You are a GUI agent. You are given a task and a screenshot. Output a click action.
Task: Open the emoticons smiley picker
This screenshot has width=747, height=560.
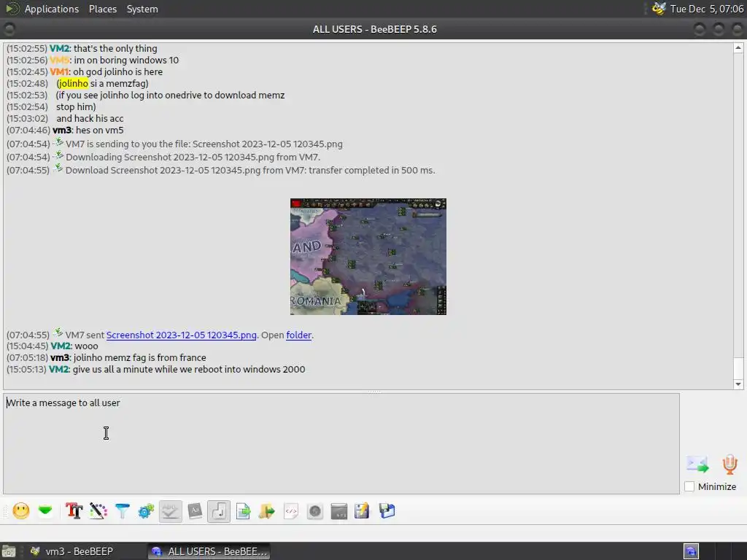20,511
